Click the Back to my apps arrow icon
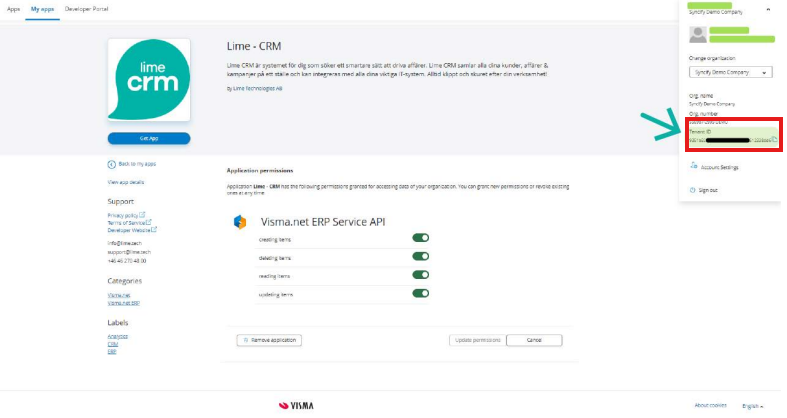 111,164
